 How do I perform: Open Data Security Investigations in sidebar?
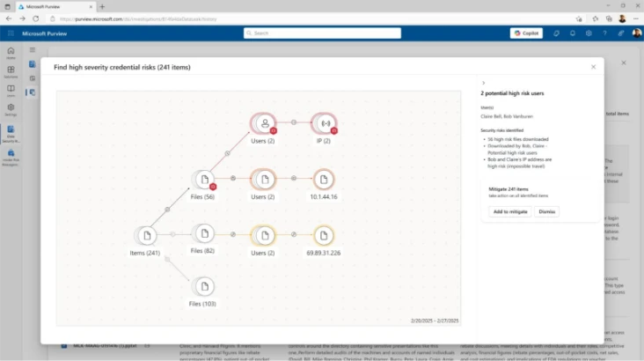point(11,134)
